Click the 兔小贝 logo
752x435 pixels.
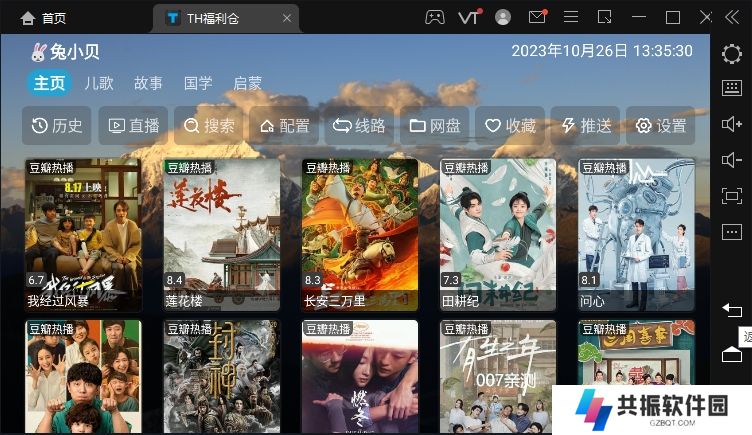coord(65,52)
